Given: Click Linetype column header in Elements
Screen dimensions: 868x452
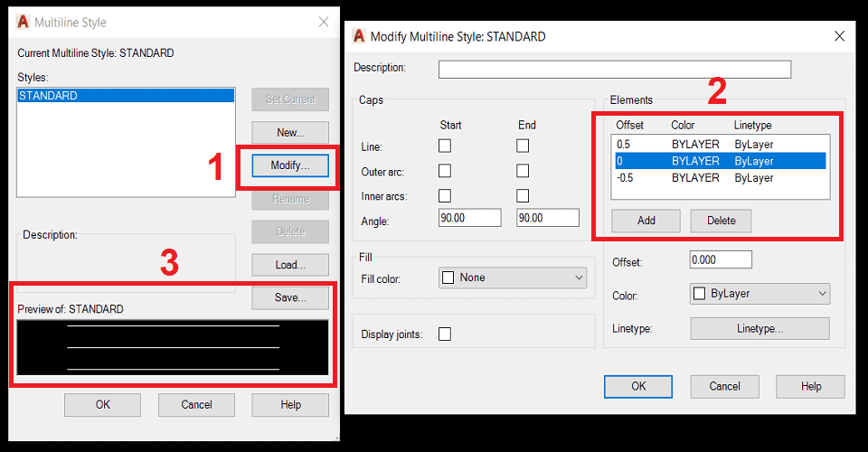Looking at the screenshot, I should [752, 126].
